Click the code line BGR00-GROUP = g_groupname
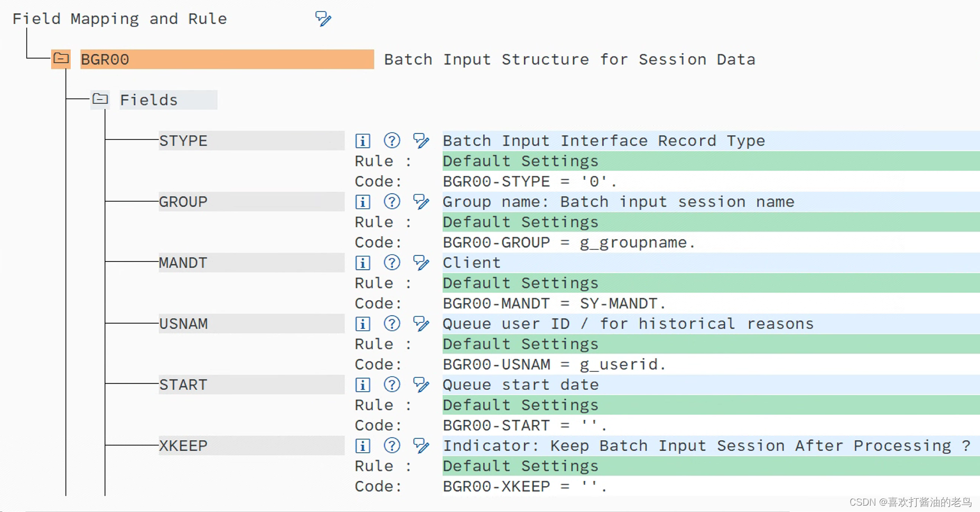980x512 pixels. click(568, 243)
